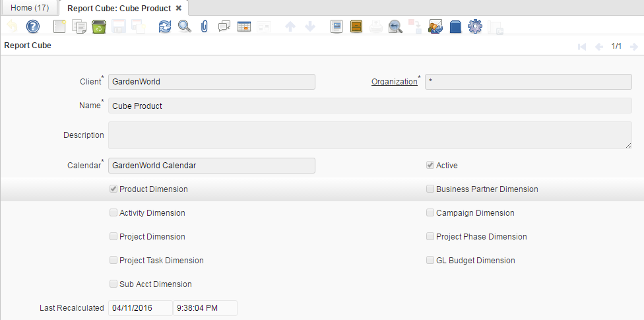Click the Archive cabinet icon
The width and height of the screenshot is (644, 320).
click(x=356, y=26)
